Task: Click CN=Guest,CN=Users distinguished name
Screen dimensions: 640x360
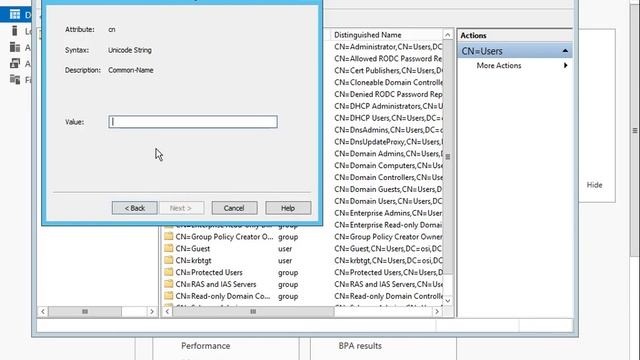Action: click(388, 248)
